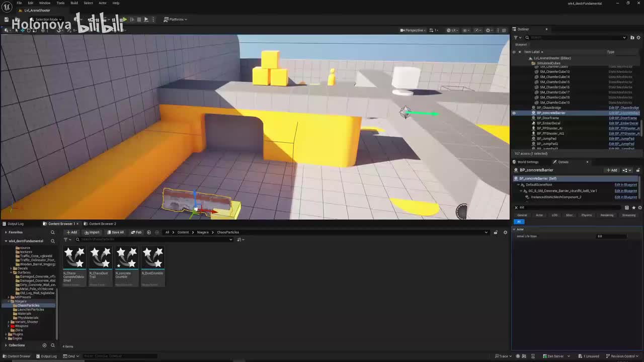Clear the Details search filter
The image size is (644, 362).
pyautogui.click(x=516, y=207)
